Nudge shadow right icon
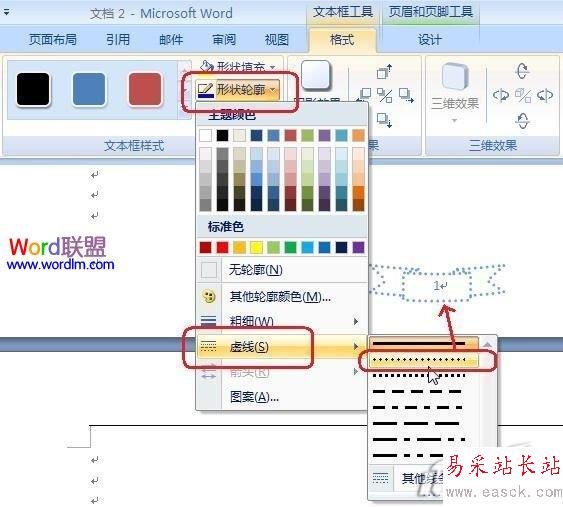The width and height of the screenshot is (563, 507). (x=406, y=96)
